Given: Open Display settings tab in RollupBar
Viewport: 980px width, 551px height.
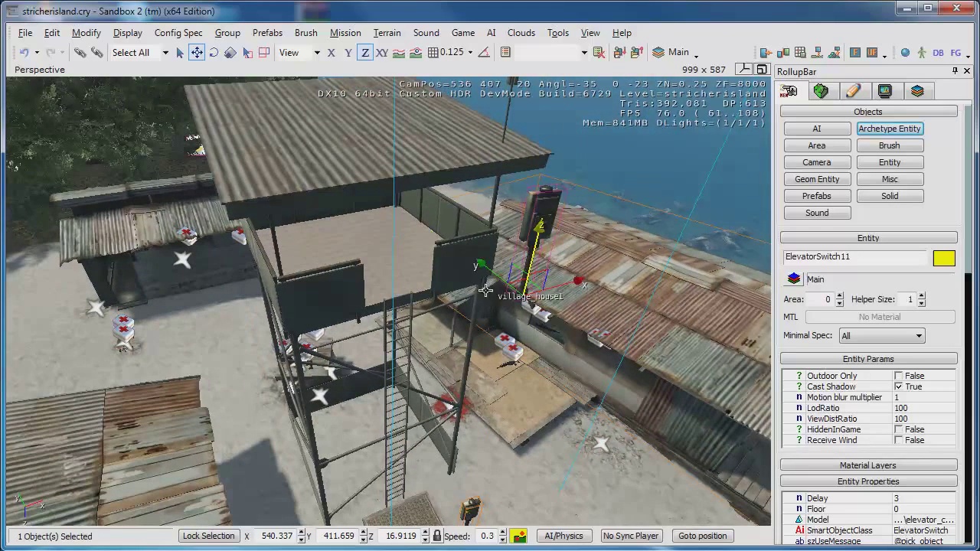Looking at the screenshot, I should [885, 91].
